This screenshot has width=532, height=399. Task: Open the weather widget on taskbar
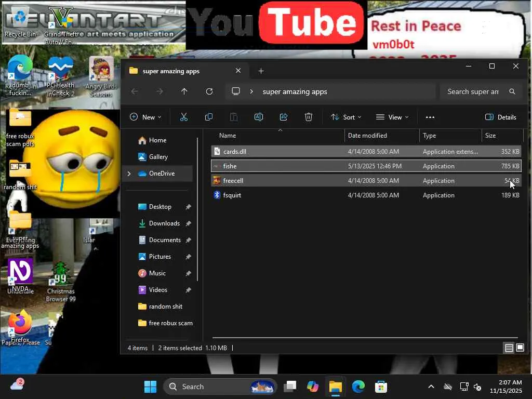pyautogui.click(x=17, y=385)
